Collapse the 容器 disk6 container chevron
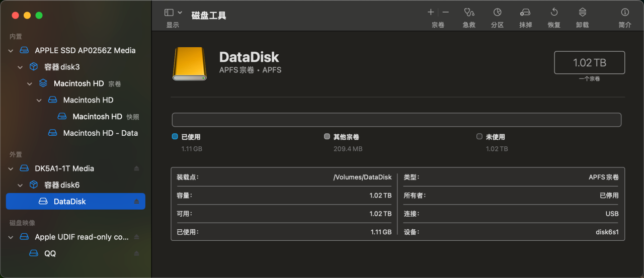The image size is (644, 278). click(20, 185)
